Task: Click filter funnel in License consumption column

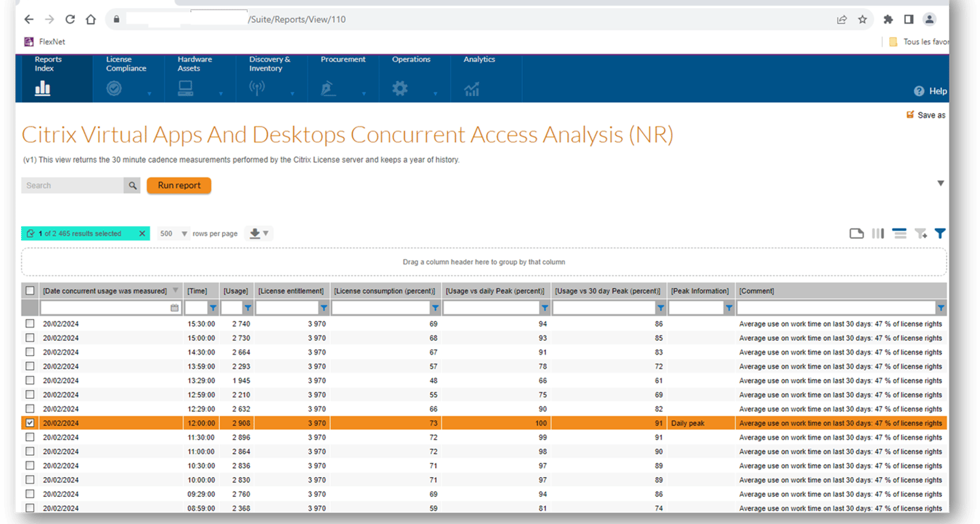Action: (436, 308)
